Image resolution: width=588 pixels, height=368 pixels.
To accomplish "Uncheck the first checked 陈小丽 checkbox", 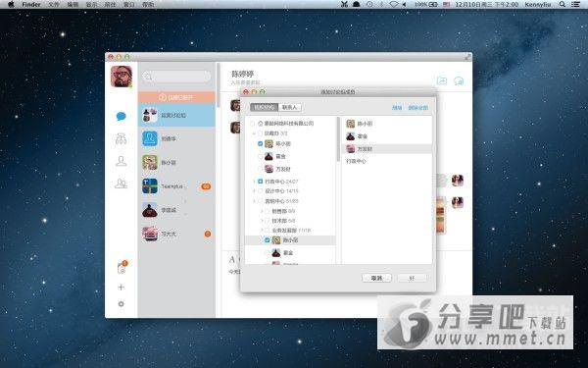I will click(261, 144).
